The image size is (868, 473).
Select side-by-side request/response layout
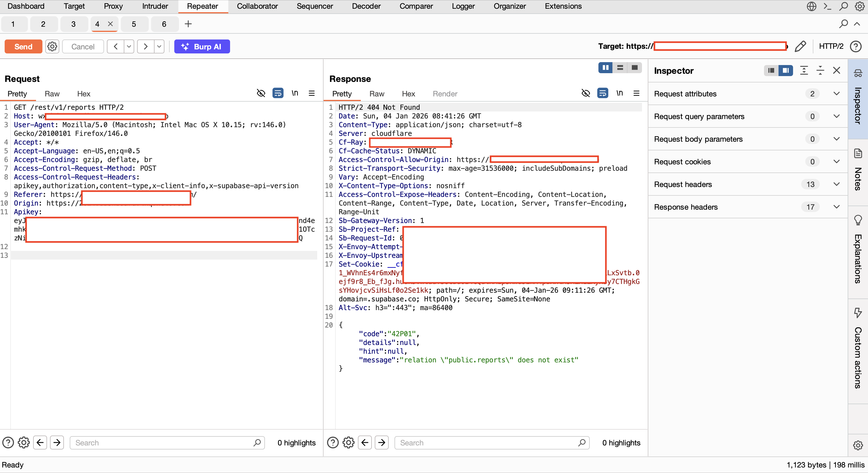point(605,68)
